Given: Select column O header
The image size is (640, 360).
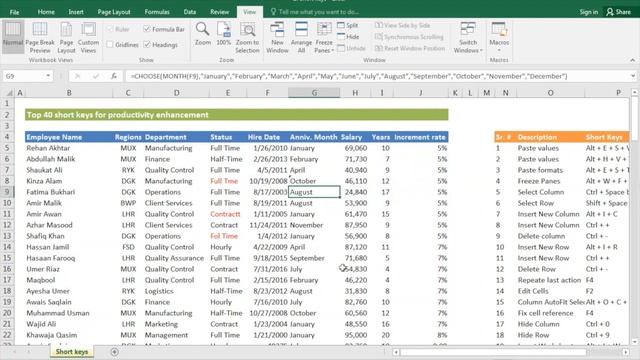Looking at the screenshot, I should (551, 93).
